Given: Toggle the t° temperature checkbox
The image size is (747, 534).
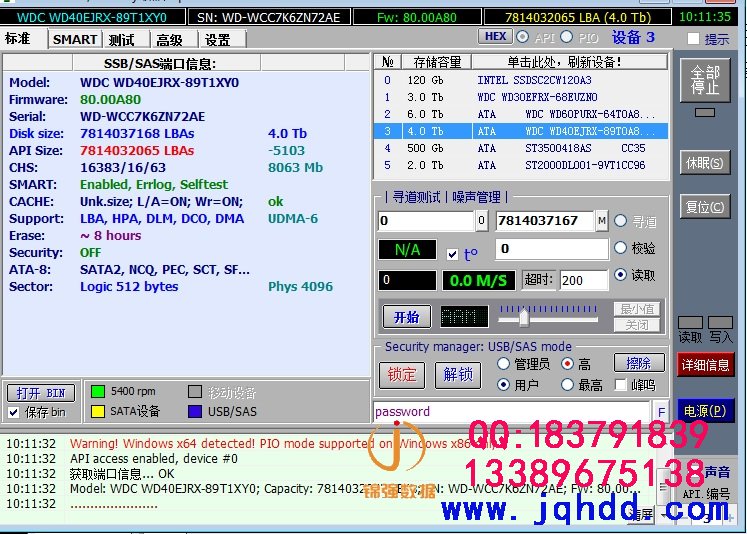Looking at the screenshot, I should [x=453, y=254].
